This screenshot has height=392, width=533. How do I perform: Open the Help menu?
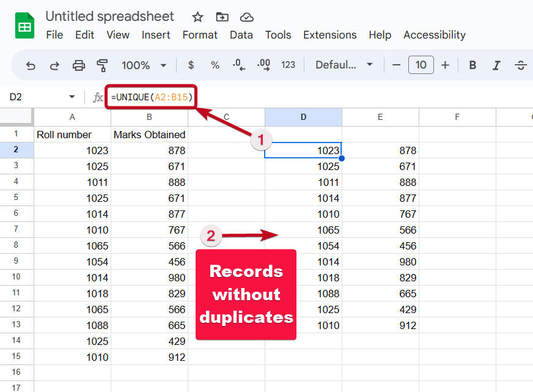[x=380, y=35]
